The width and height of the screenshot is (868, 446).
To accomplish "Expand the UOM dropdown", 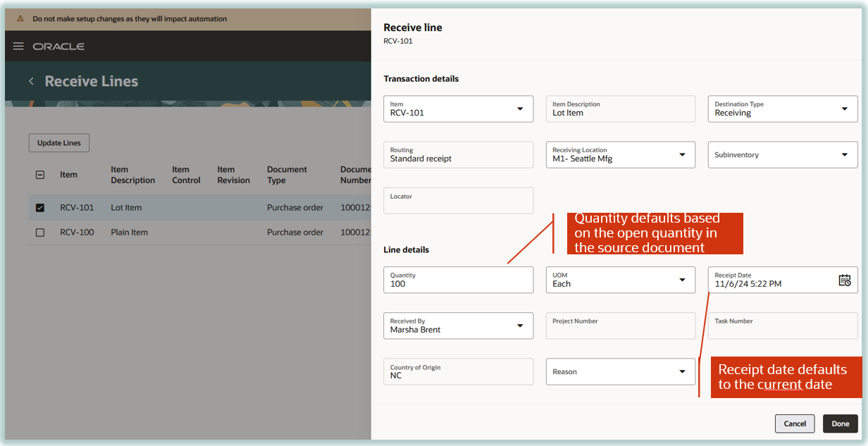I will [682, 280].
